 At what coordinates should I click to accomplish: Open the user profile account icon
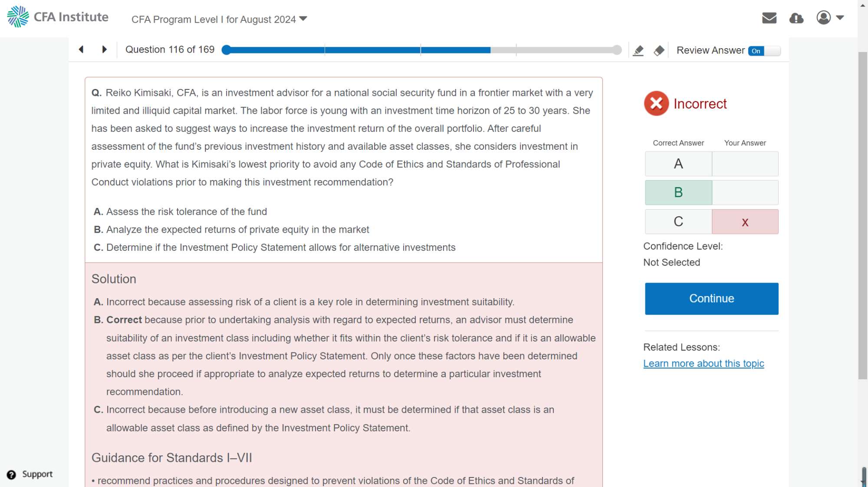823,18
